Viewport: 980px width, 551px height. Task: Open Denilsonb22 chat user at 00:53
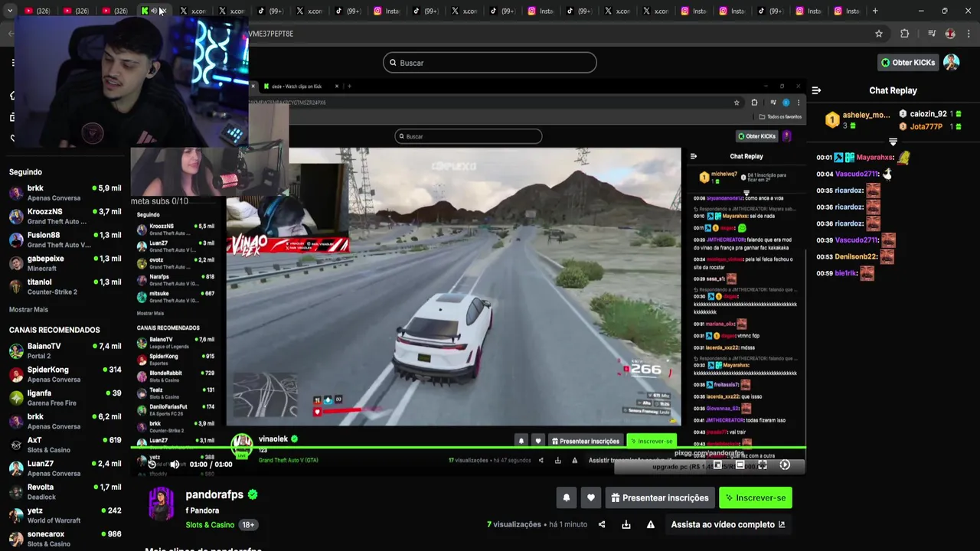[x=857, y=257]
